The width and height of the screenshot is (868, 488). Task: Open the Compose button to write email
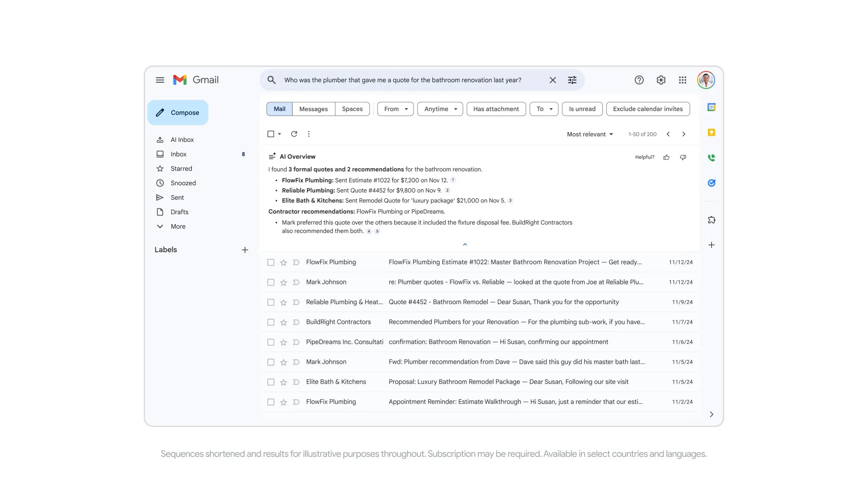coord(178,112)
